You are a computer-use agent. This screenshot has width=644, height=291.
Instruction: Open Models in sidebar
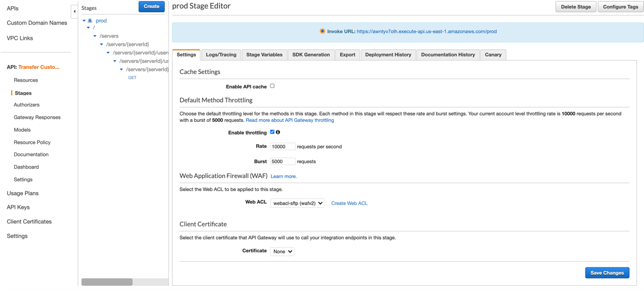[22, 130]
